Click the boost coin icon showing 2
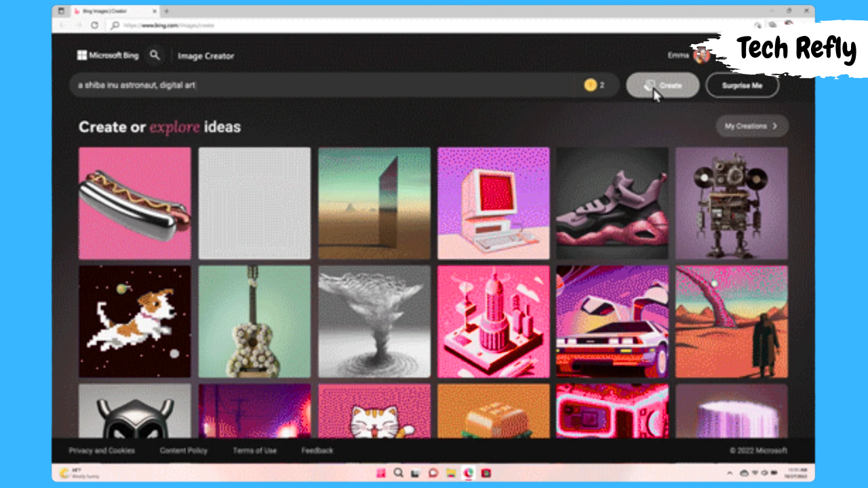Screen dimensions: 868x488 click(591, 85)
